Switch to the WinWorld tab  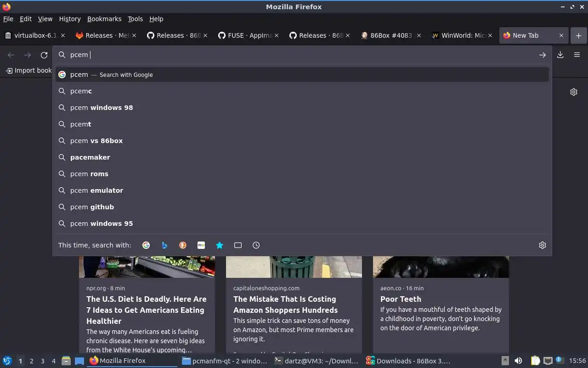point(462,35)
